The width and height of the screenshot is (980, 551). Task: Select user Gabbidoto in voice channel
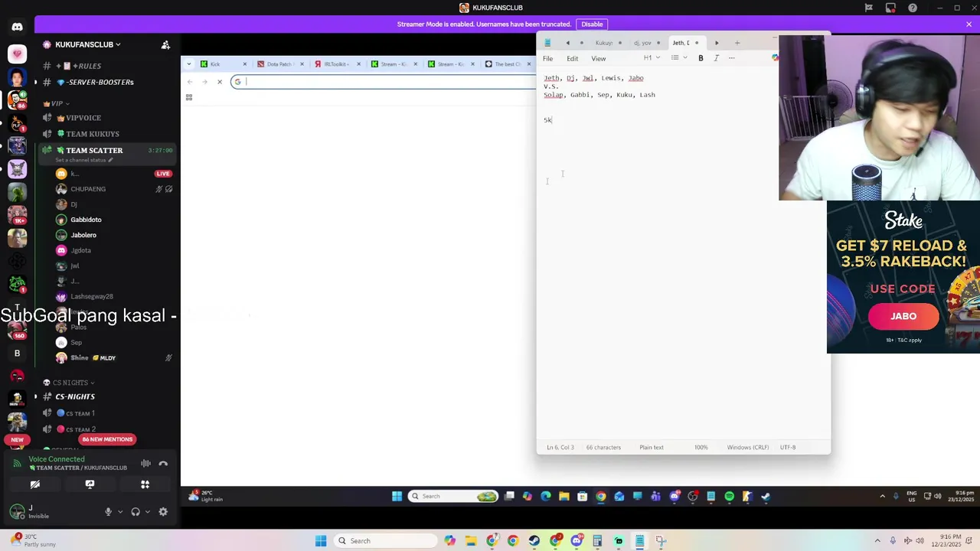coord(86,220)
